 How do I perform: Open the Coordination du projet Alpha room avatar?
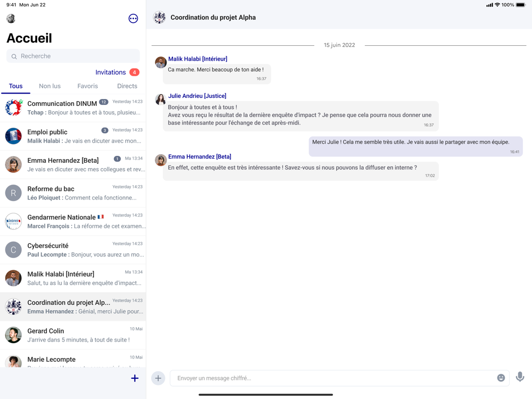coord(159,18)
